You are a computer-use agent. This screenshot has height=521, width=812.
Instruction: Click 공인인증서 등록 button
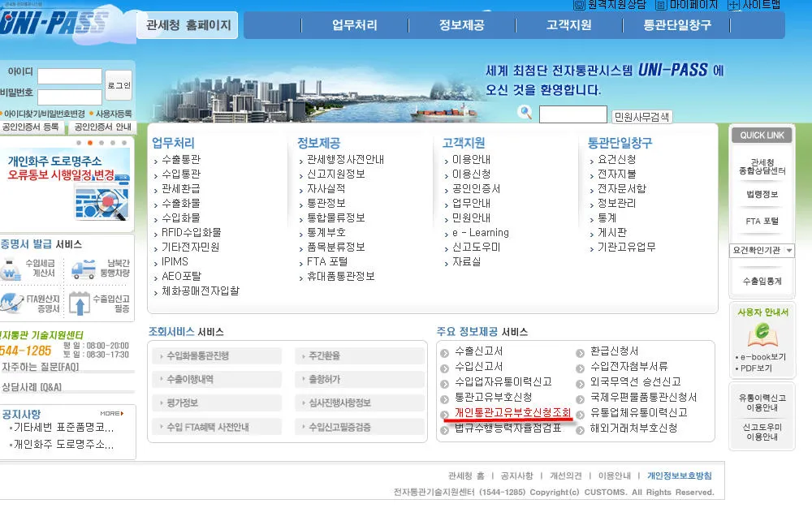[31, 127]
